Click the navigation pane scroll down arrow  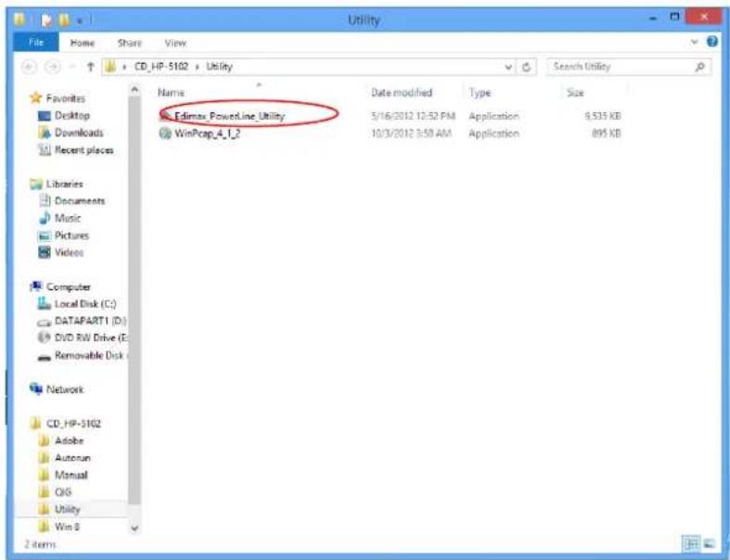point(134,528)
